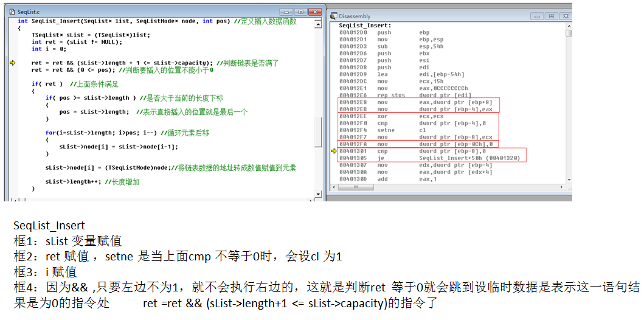Screen dimensions: 644x320
Task: Click the SeqList.c document icon in title bar
Action: coord(12,12)
